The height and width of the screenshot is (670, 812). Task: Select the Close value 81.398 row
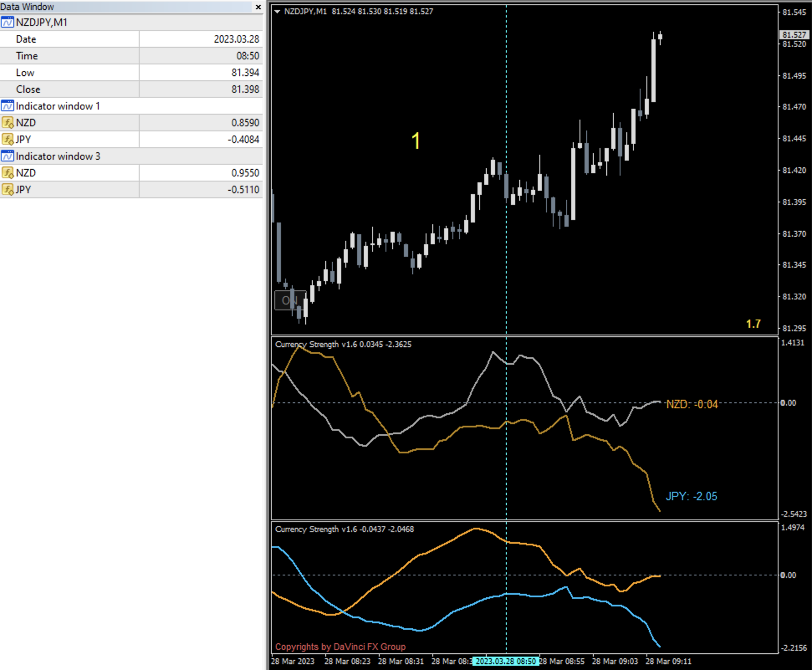(x=245, y=89)
